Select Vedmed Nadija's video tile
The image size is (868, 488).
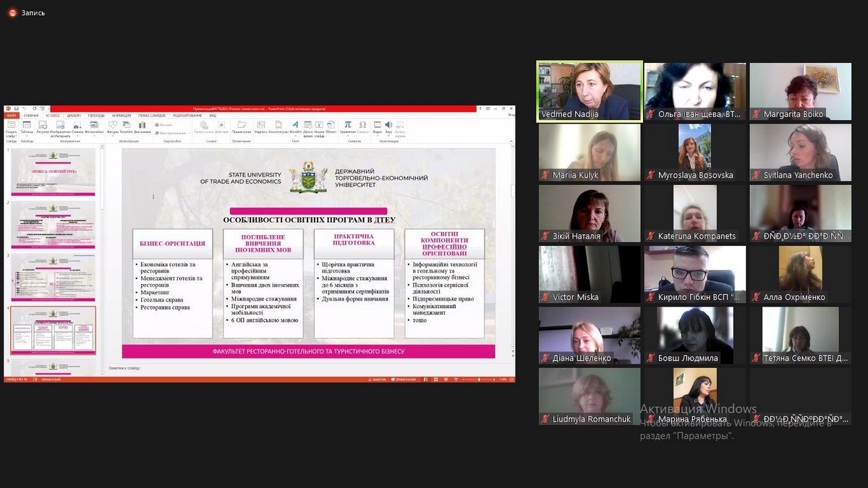(589, 91)
